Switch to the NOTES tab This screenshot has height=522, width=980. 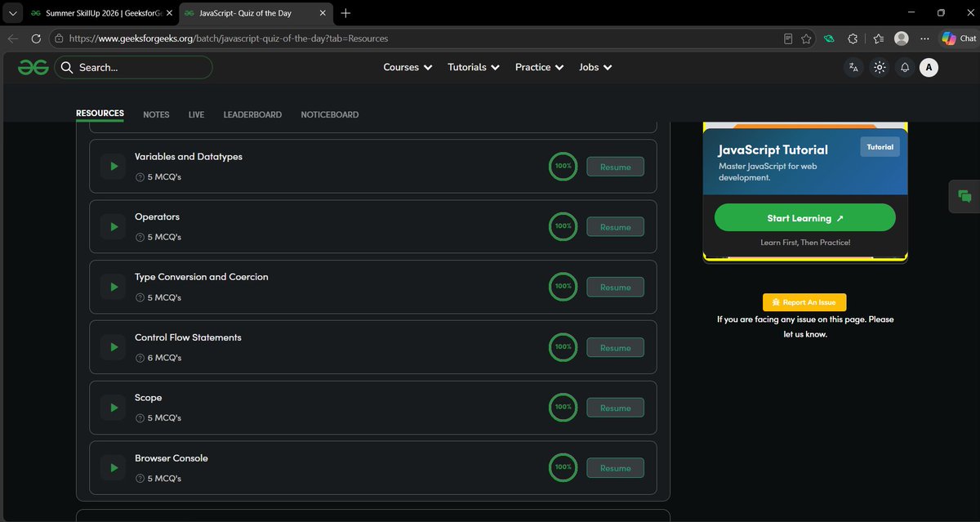point(156,115)
